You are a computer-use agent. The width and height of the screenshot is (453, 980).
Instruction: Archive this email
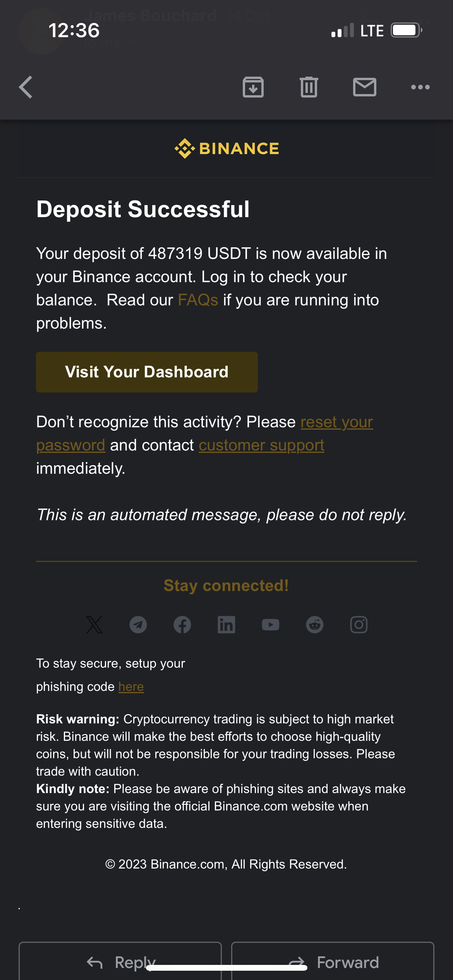pyautogui.click(x=253, y=87)
